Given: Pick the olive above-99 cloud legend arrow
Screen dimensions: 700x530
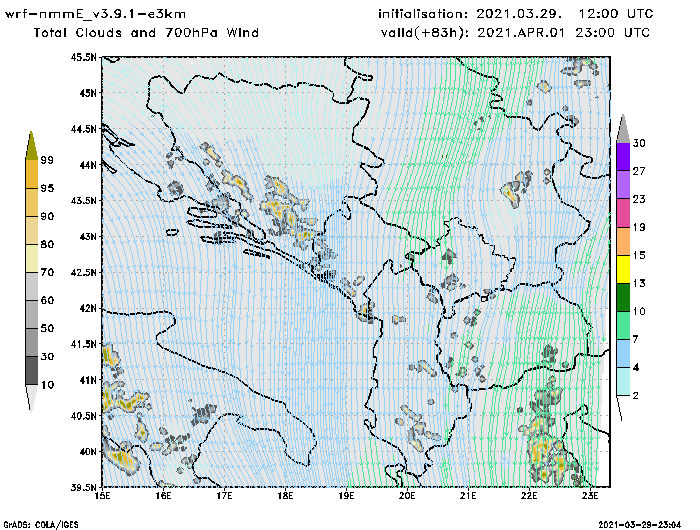Looking at the screenshot, I should [31, 146].
